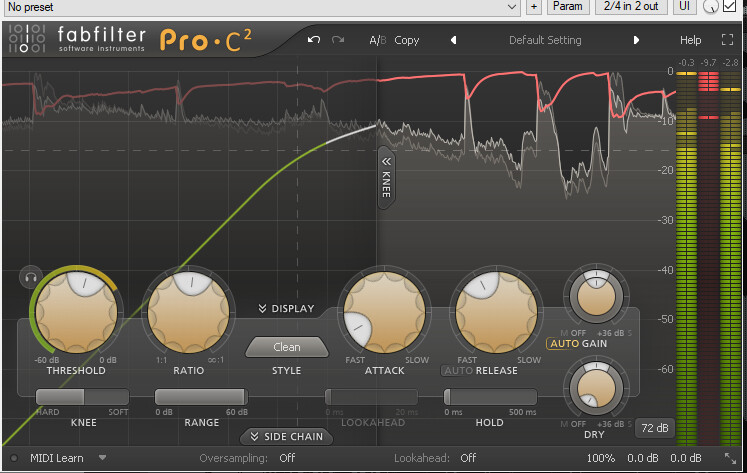This screenshot has width=747, height=473.
Task: Toggle audition triggering headphone icon
Action: (x=31, y=277)
